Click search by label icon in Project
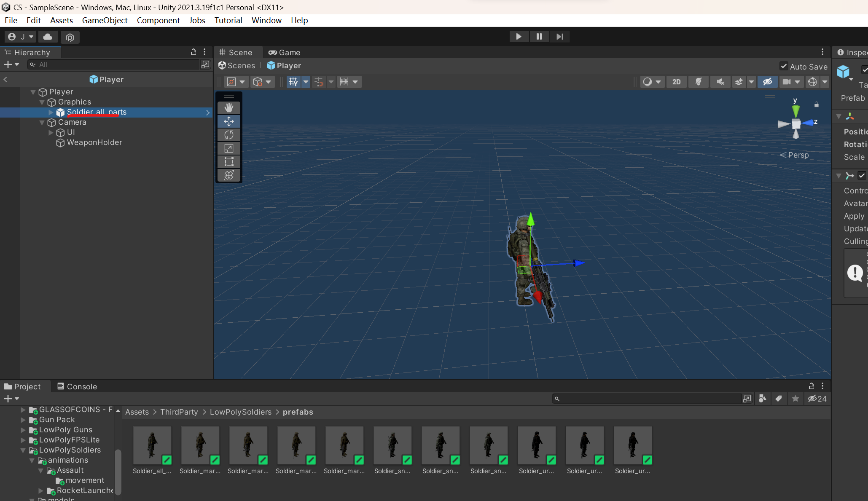This screenshot has width=868, height=501. [x=779, y=399]
